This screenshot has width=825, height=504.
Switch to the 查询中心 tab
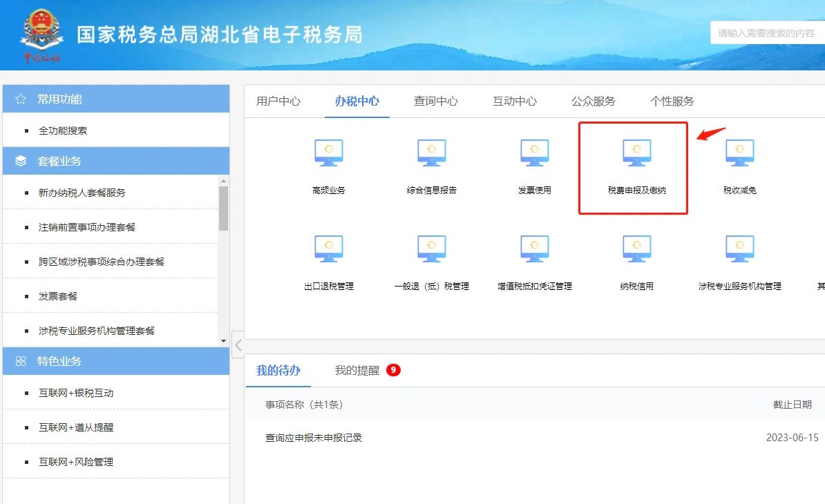point(436,101)
